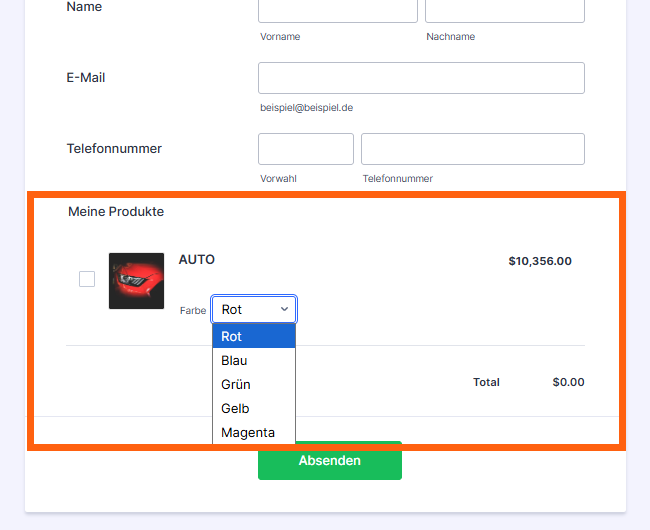
Task: Click the Vorwahl area code field
Action: tap(306, 149)
